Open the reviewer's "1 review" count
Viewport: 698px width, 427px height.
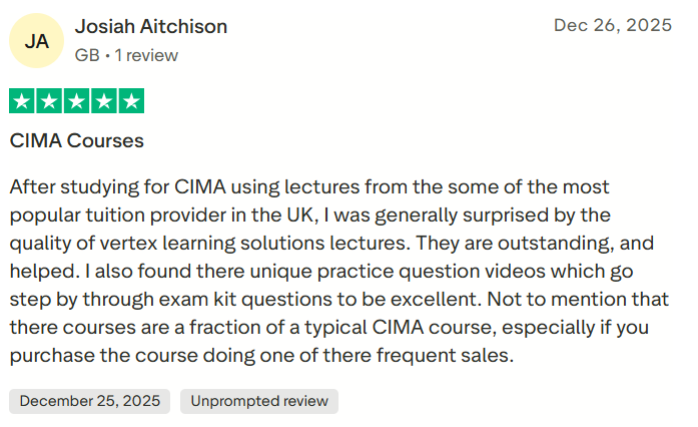146,56
